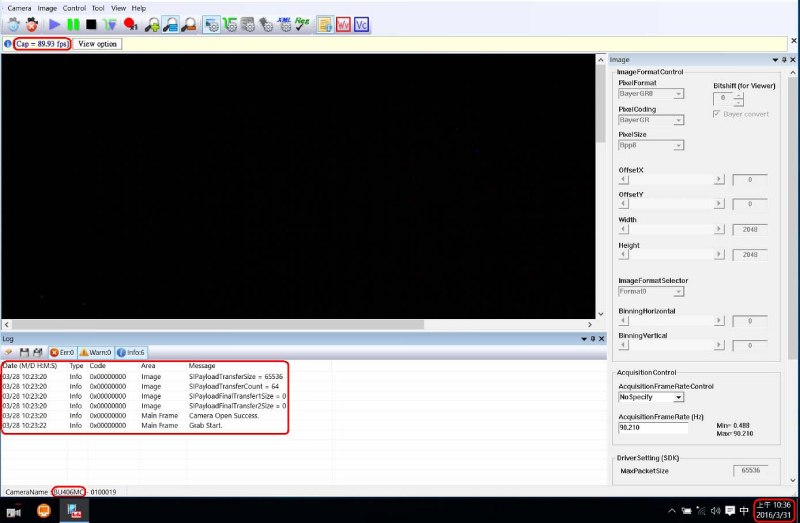Toggle the Err:0 log filter
This screenshot has width=800, height=523.
62,352
